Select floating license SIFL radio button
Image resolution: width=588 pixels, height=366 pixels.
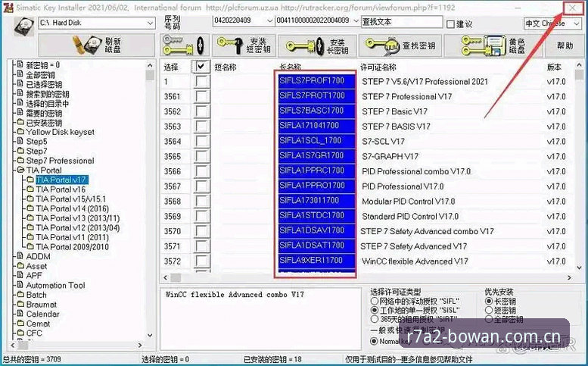click(375, 301)
